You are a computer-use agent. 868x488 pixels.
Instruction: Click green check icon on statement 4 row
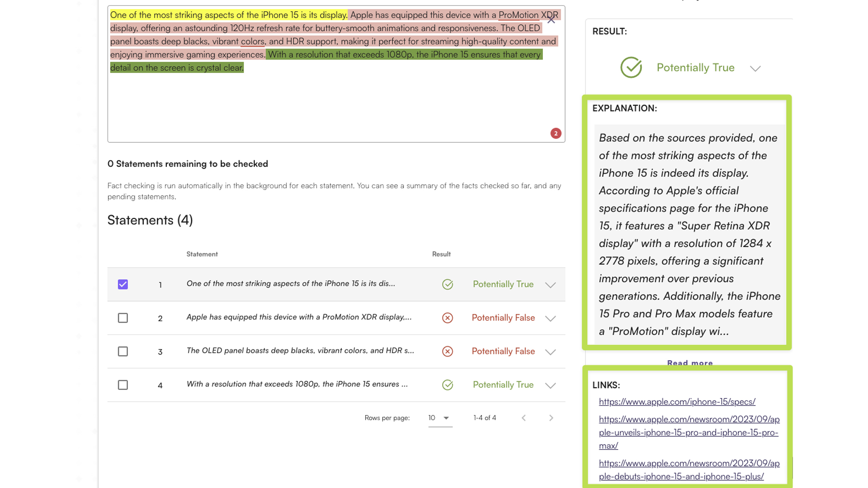(x=447, y=385)
